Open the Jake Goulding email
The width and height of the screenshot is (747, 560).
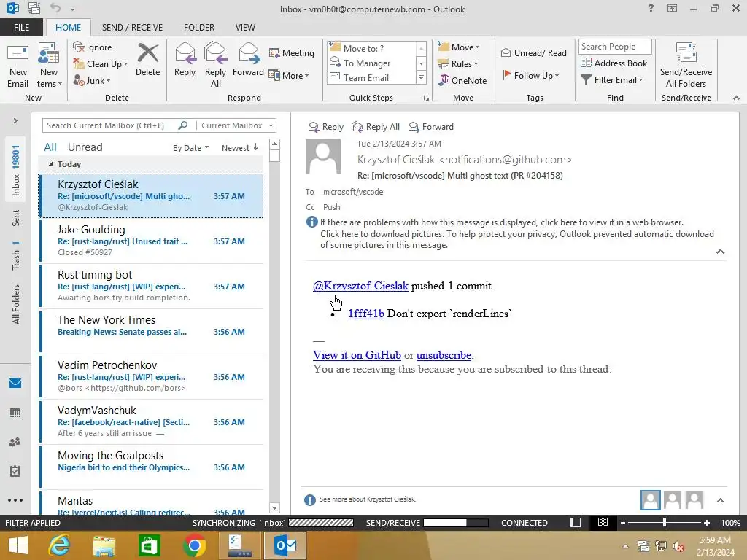152,241
